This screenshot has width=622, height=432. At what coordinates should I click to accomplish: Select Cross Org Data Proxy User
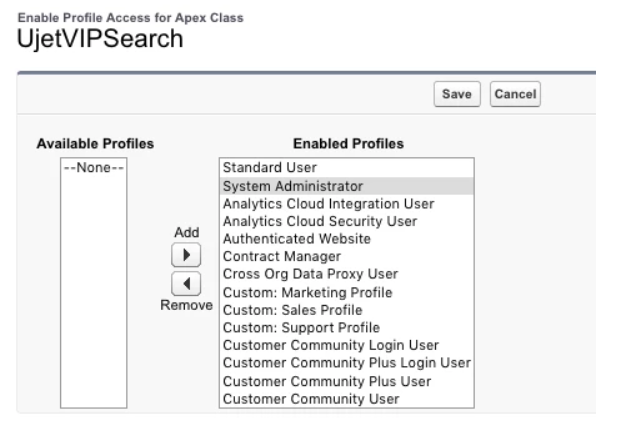tap(310, 275)
